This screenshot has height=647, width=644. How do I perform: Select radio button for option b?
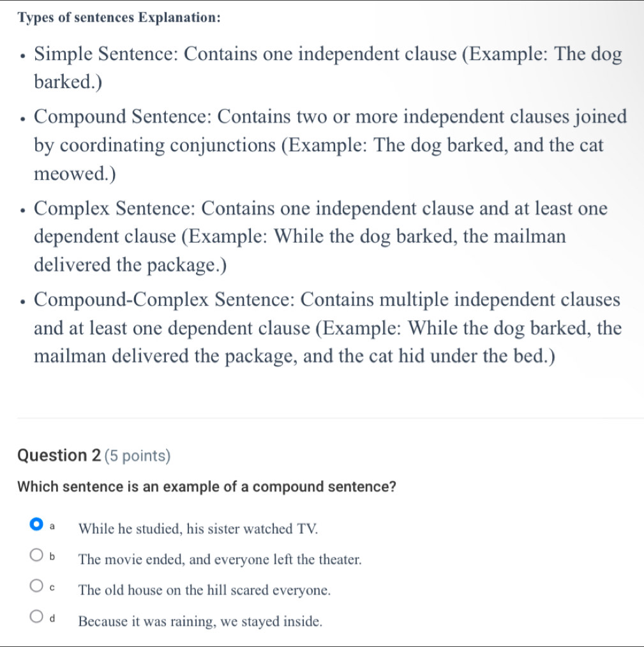[x=35, y=559]
